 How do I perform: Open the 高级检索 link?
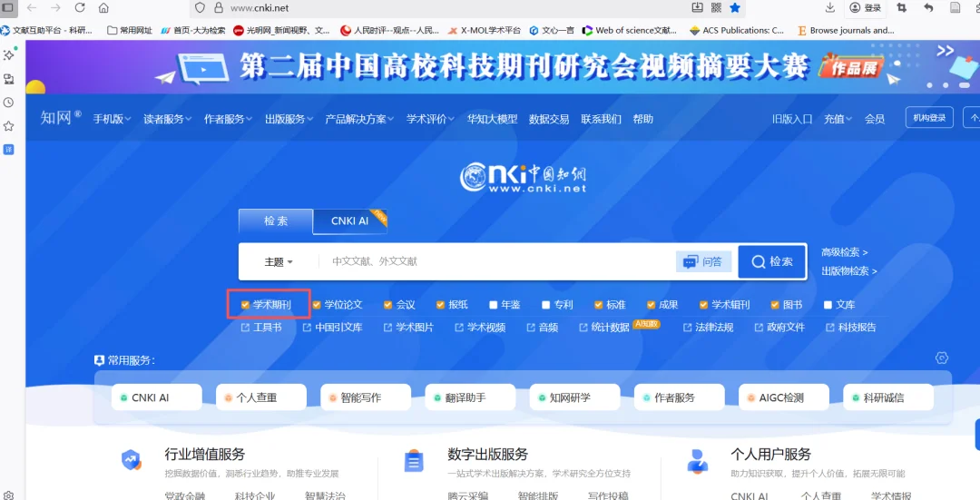(845, 252)
